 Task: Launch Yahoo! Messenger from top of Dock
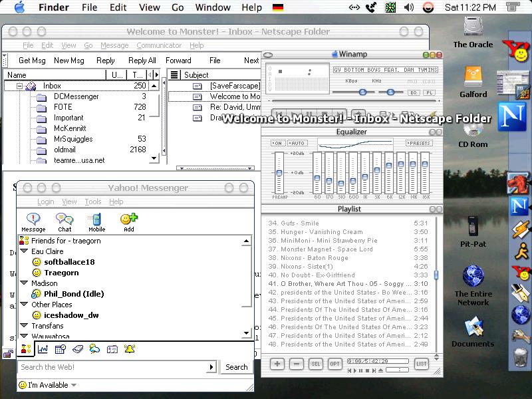pos(517,51)
